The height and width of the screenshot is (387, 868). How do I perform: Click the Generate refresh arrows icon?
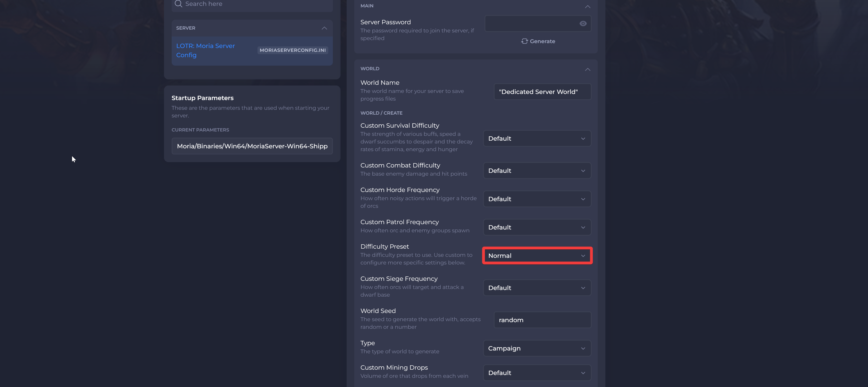click(x=524, y=41)
